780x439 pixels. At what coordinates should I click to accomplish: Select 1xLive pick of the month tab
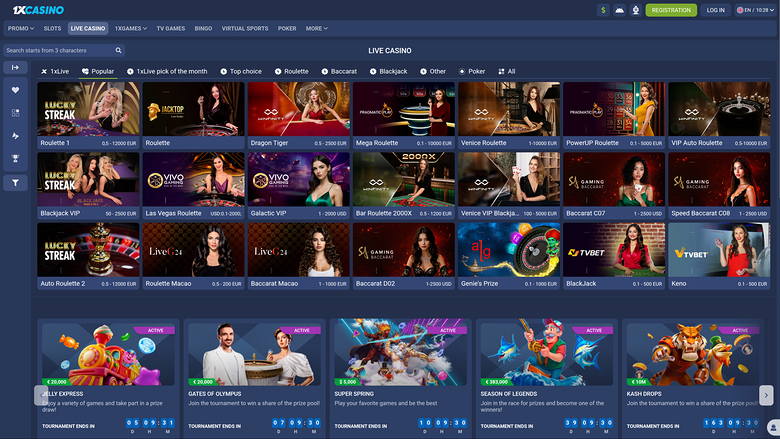tap(167, 72)
